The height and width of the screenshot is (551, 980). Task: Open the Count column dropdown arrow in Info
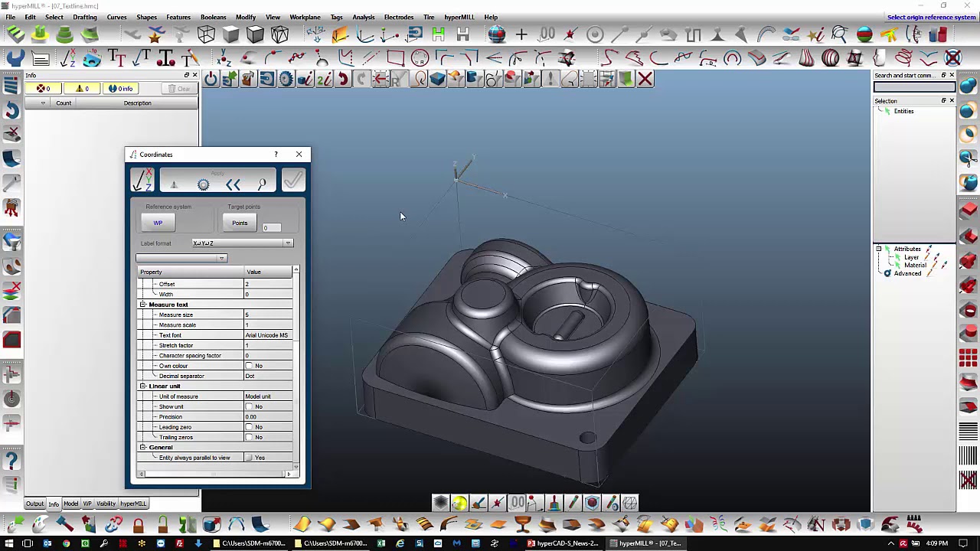[43, 103]
